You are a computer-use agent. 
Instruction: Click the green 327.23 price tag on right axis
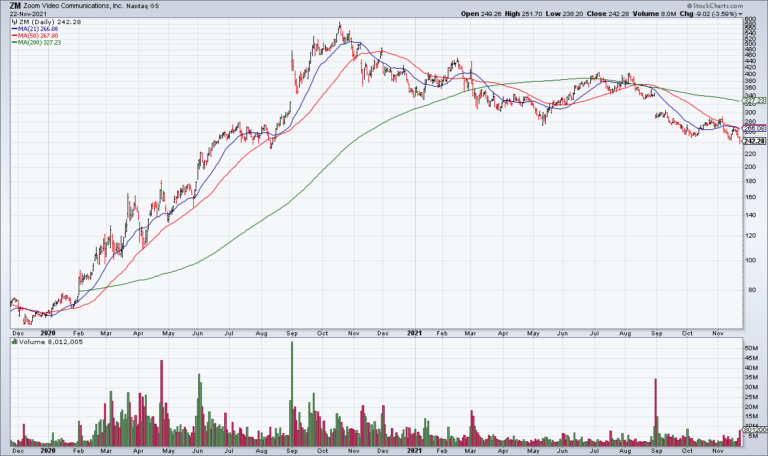(755, 101)
